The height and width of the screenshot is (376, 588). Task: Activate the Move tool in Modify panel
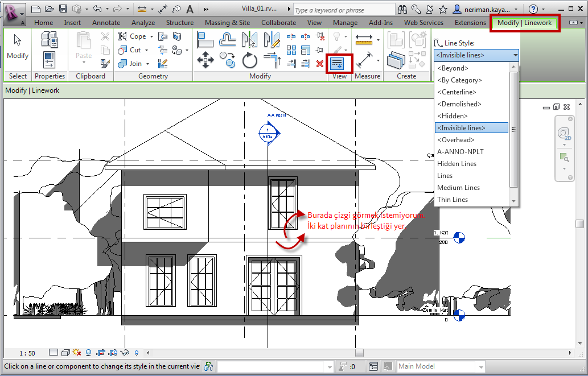click(x=205, y=59)
